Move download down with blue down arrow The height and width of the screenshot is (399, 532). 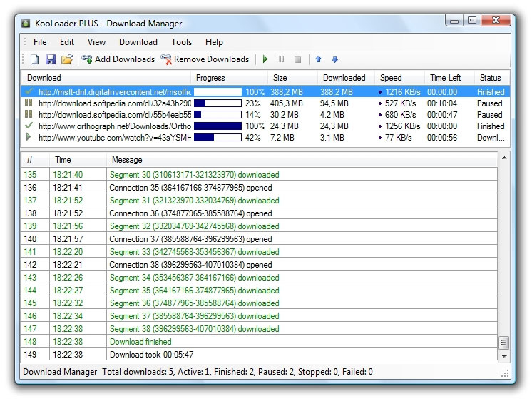[x=334, y=59]
